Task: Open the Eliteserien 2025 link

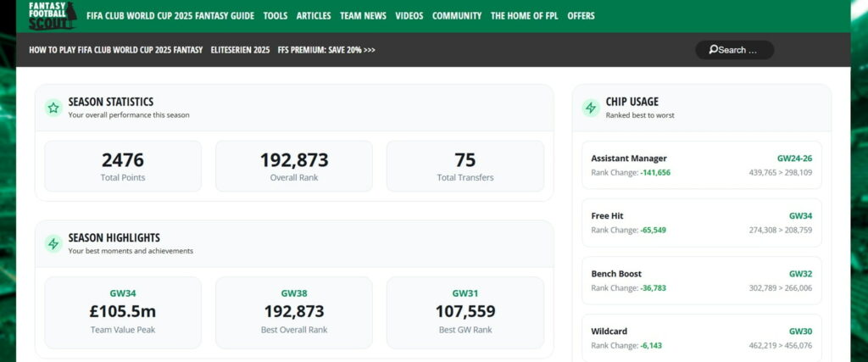Action: (x=240, y=50)
